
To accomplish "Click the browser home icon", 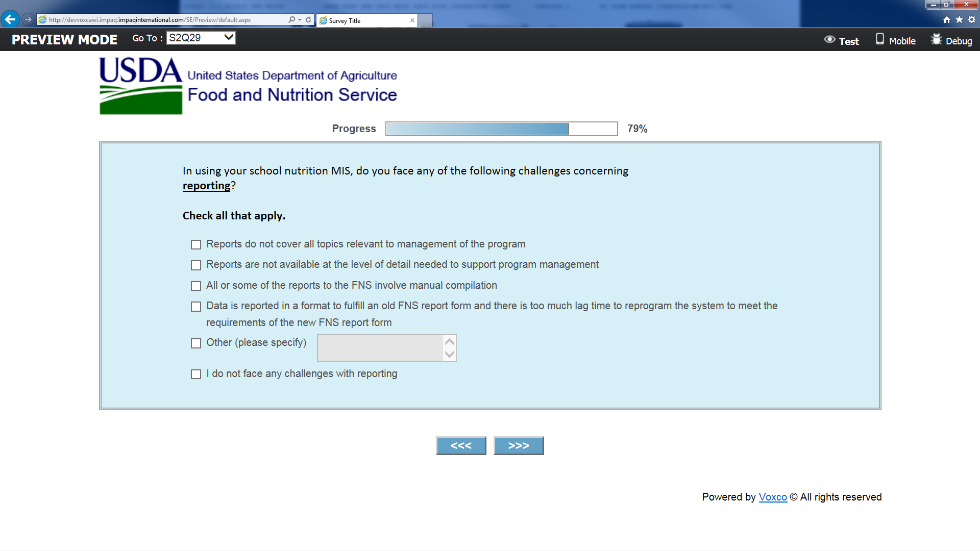I will coord(947,19).
